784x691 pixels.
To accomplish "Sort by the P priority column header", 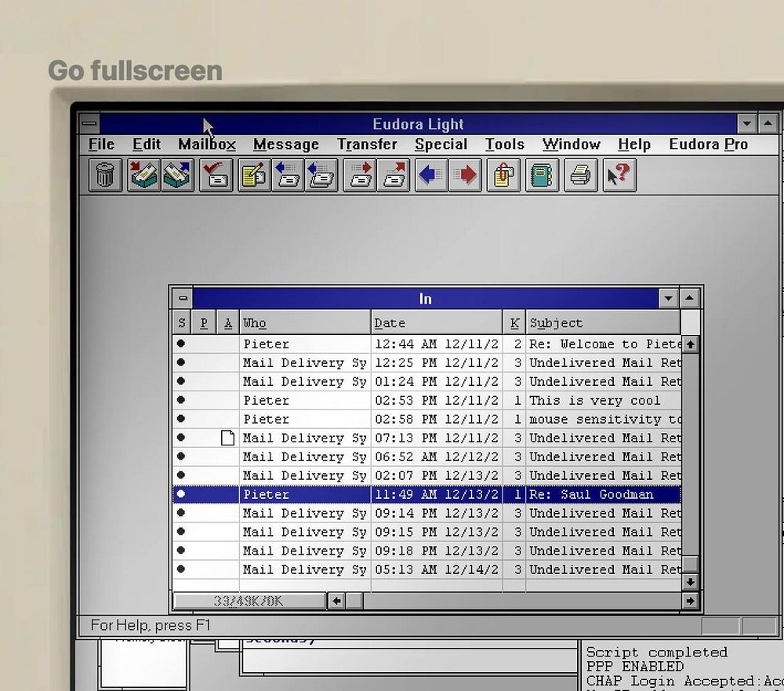I will pos(204,322).
